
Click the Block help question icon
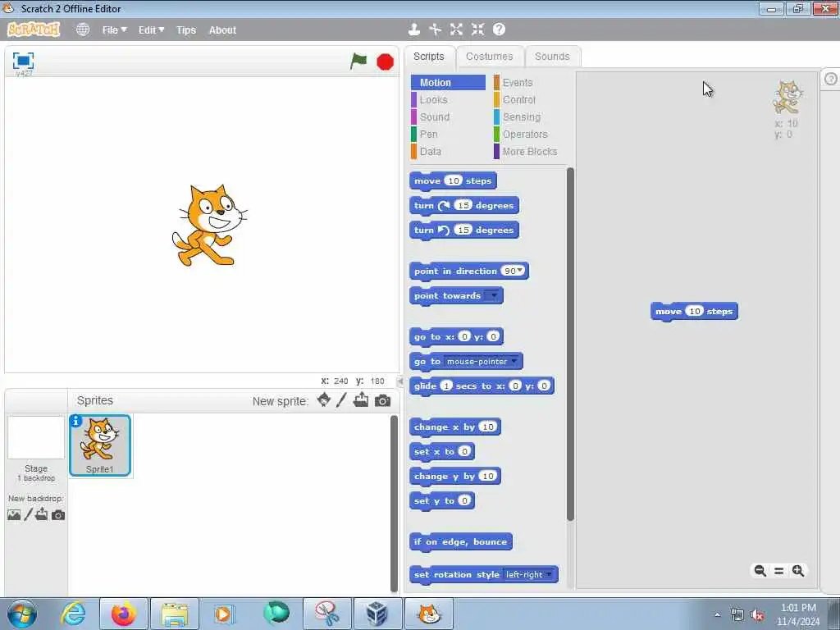tap(499, 30)
